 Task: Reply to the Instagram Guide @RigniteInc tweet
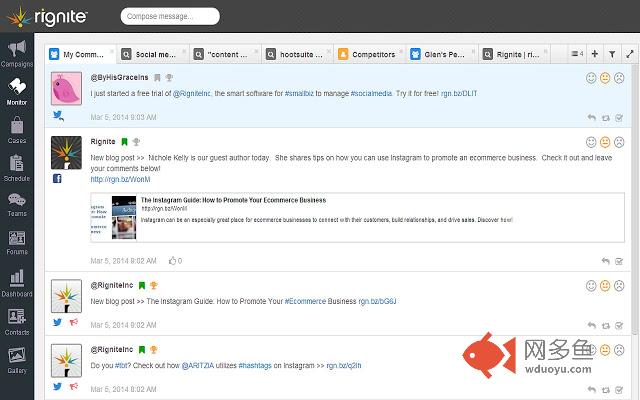tap(591, 325)
